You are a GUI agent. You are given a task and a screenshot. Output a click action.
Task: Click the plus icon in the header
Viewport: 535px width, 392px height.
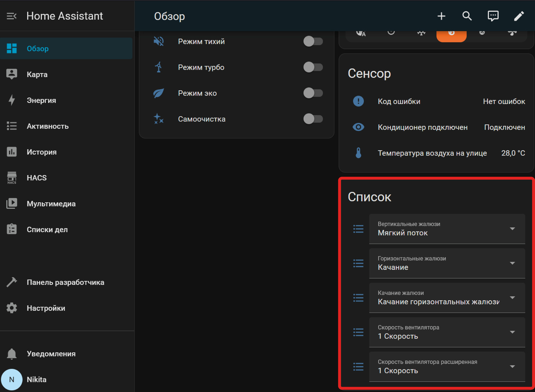[x=441, y=16]
